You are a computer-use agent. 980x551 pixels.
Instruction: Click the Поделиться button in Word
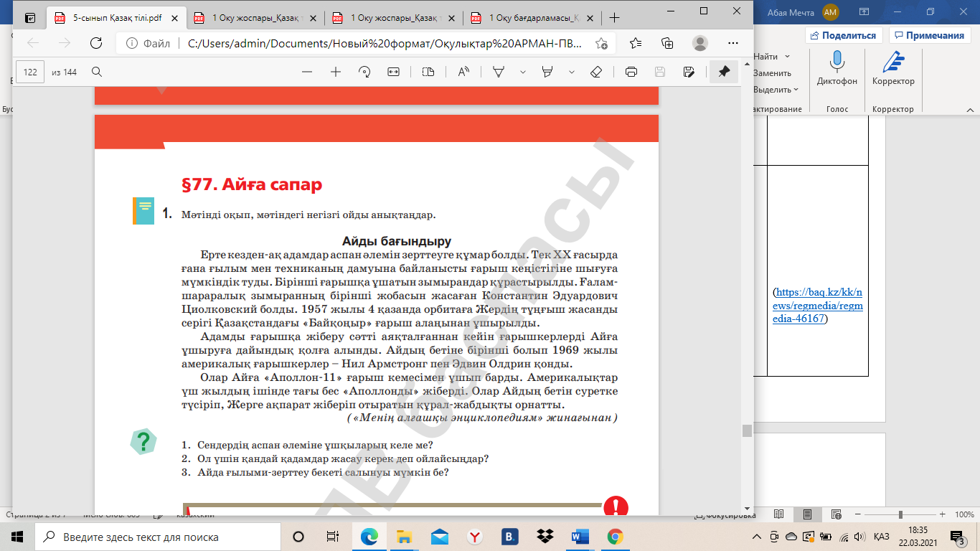click(844, 35)
